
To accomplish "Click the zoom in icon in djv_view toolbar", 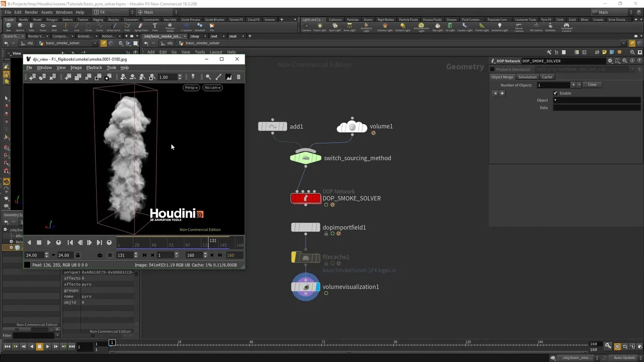I will 123,77.
